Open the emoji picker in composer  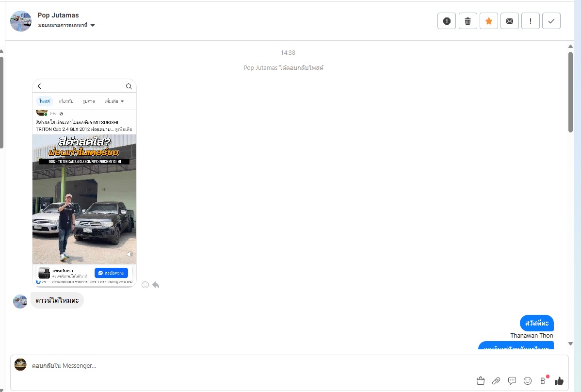click(x=528, y=380)
